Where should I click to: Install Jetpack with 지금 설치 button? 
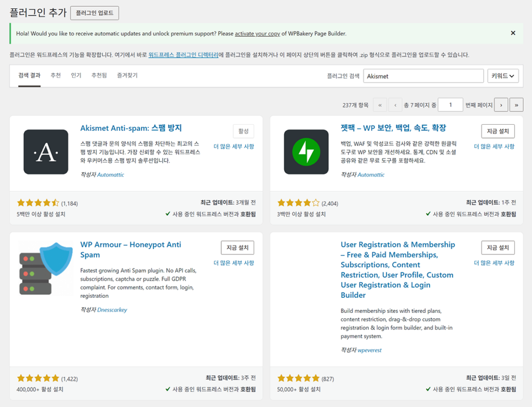click(x=498, y=131)
